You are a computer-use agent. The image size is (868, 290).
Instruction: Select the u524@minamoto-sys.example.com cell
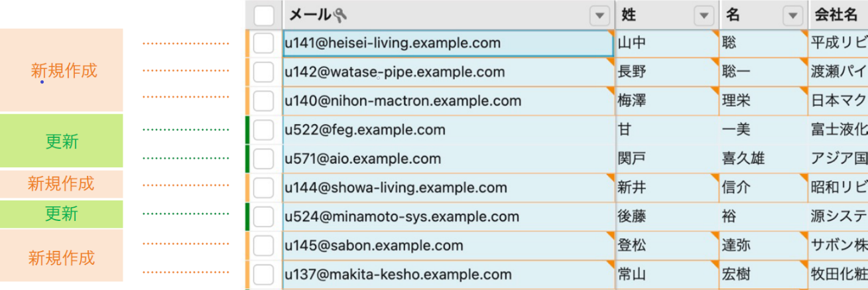[402, 217]
